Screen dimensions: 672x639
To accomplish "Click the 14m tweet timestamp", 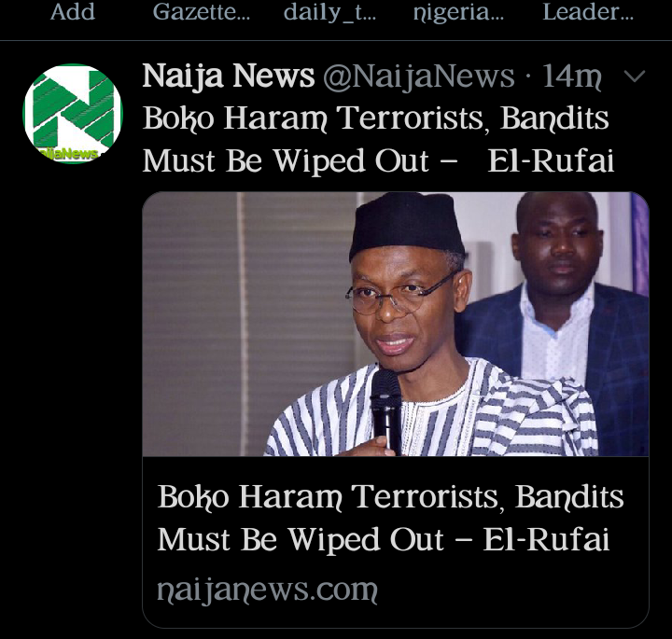I will click(x=572, y=76).
